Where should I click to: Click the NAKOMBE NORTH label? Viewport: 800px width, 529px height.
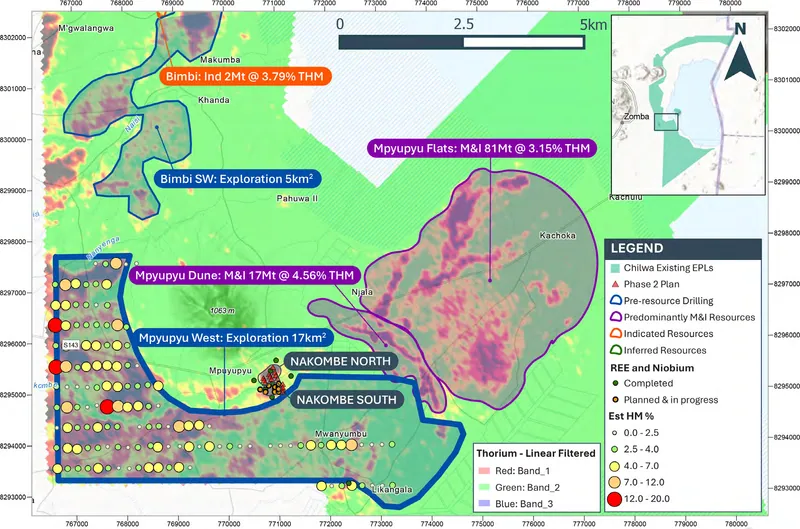[x=340, y=361]
